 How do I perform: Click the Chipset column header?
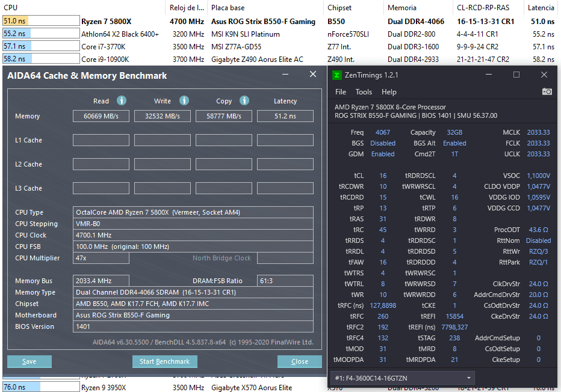pyautogui.click(x=353, y=7)
